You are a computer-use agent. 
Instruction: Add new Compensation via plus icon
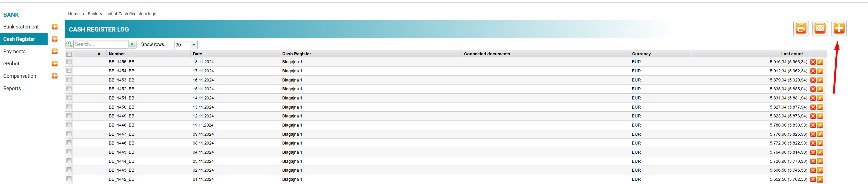click(55, 76)
